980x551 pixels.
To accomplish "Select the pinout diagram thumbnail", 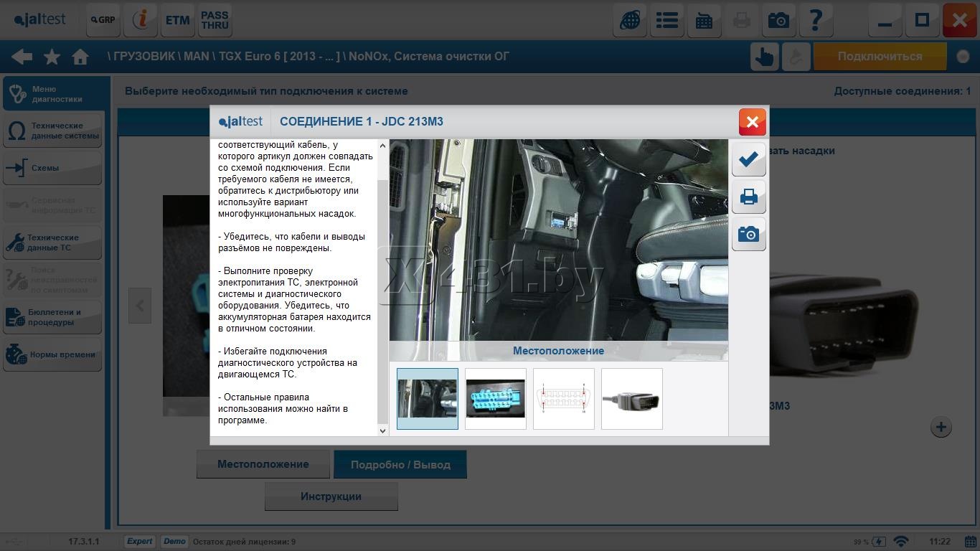I will tap(563, 399).
